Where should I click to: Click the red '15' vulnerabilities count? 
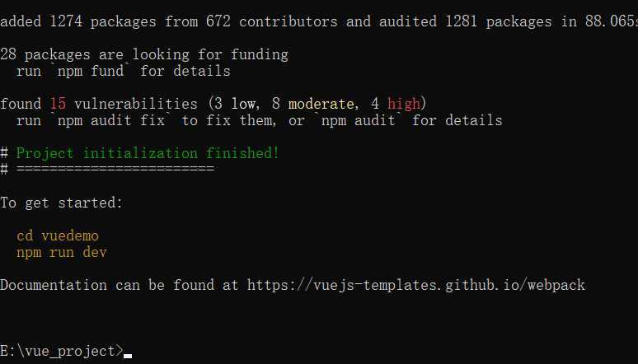[58, 104]
